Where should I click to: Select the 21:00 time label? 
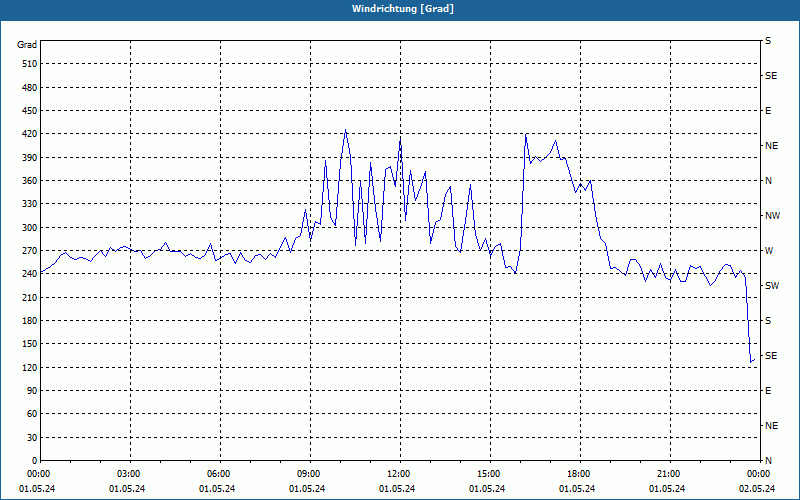click(668, 474)
